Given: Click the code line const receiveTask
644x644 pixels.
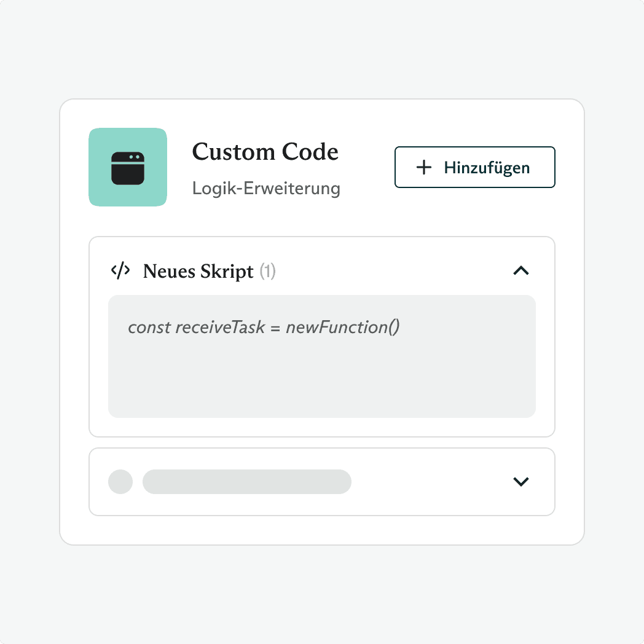Looking at the screenshot, I should click(x=264, y=327).
